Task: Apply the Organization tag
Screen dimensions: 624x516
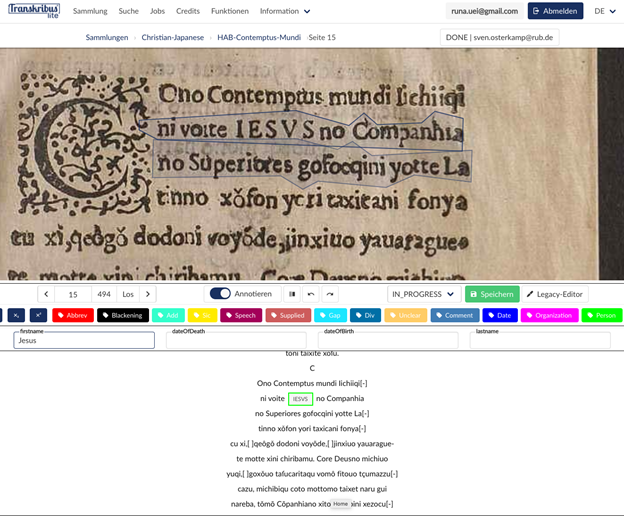Action: pyautogui.click(x=550, y=315)
